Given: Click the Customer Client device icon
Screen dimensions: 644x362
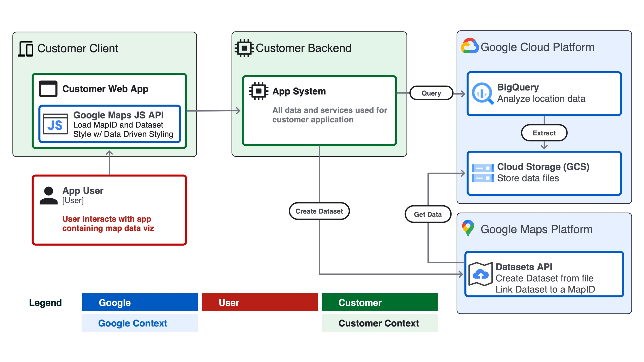Looking at the screenshot, I should point(26,48).
